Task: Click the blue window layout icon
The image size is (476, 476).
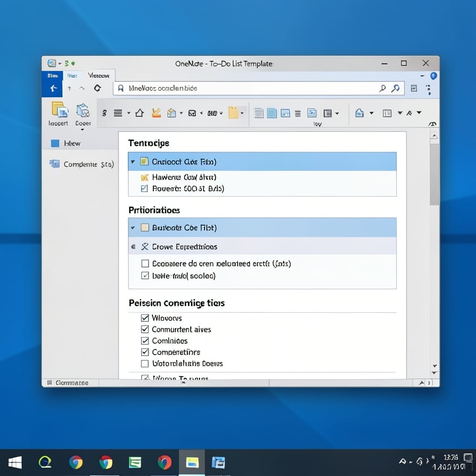Action: point(285,113)
